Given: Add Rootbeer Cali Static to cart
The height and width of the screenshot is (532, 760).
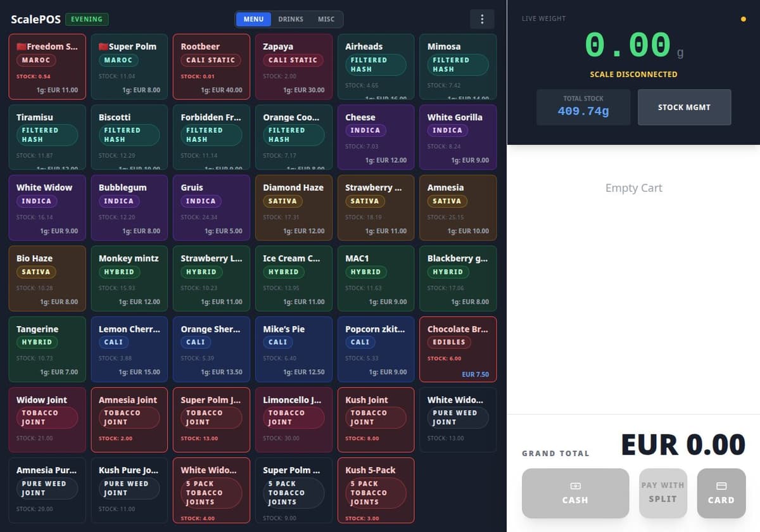Looking at the screenshot, I should [212, 66].
